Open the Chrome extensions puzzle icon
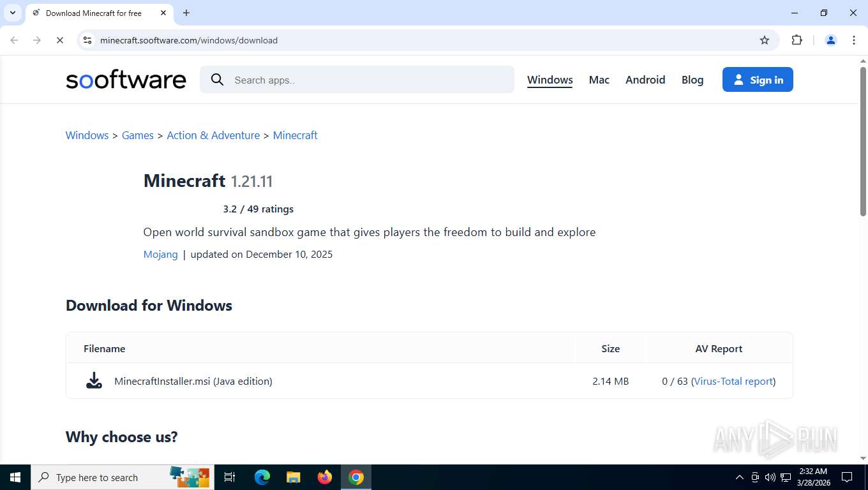The height and width of the screenshot is (490, 868). (x=797, y=40)
